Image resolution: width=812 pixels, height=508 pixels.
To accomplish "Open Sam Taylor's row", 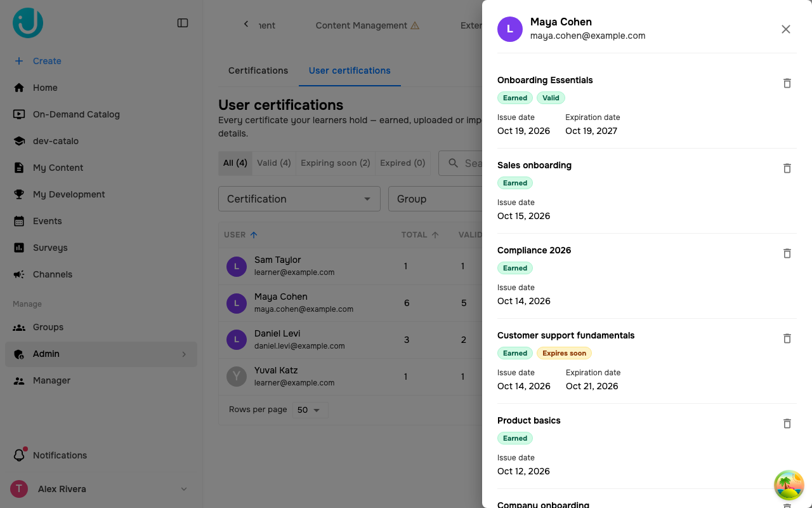I will 350,266.
